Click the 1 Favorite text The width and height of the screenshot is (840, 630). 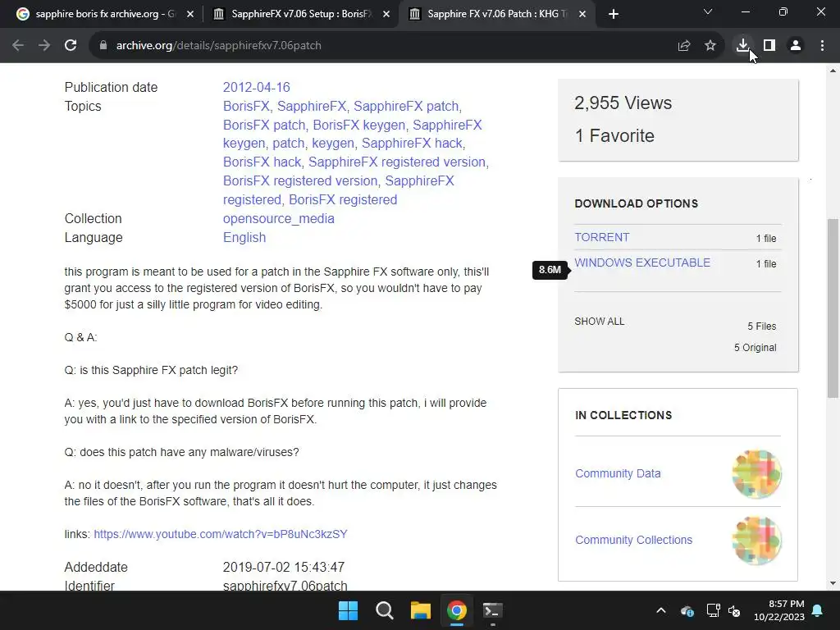pyautogui.click(x=614, y=135)
